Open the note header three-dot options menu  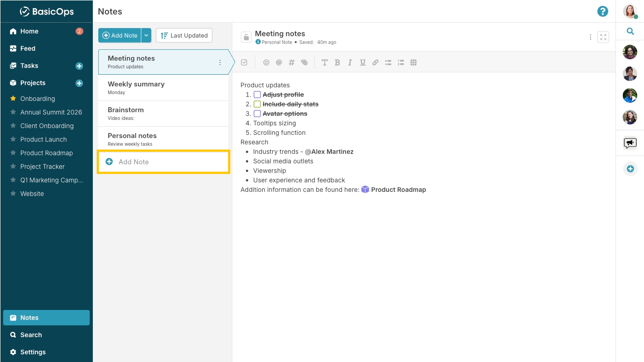point(590,37)
